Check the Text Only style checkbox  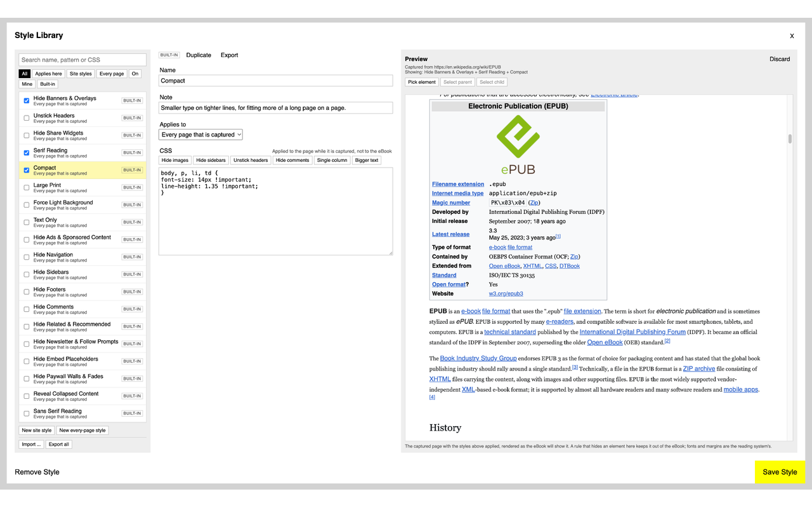pyautogui.click(x=26, y=222)
